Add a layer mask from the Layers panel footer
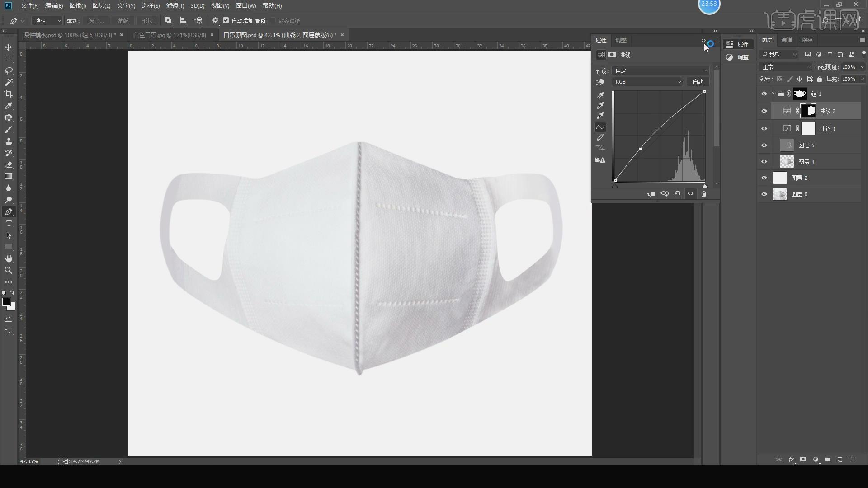 pyautogui.click(x=803, y=460)
